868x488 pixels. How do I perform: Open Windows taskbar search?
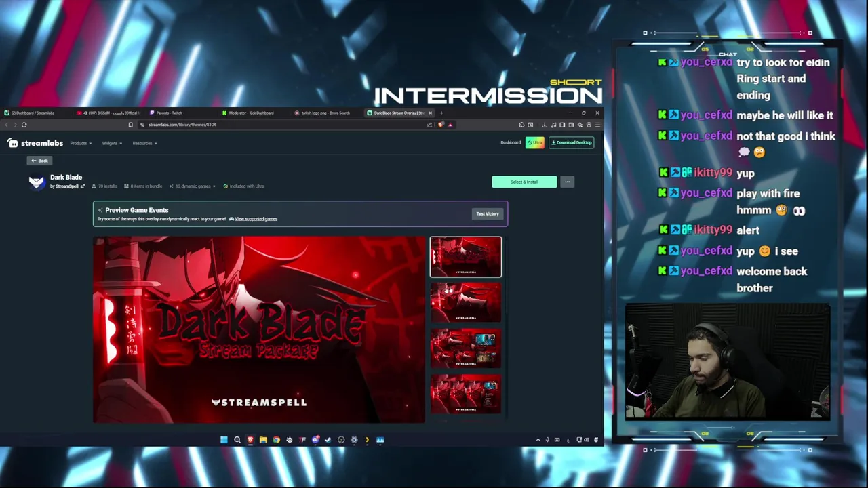[237, 440]
